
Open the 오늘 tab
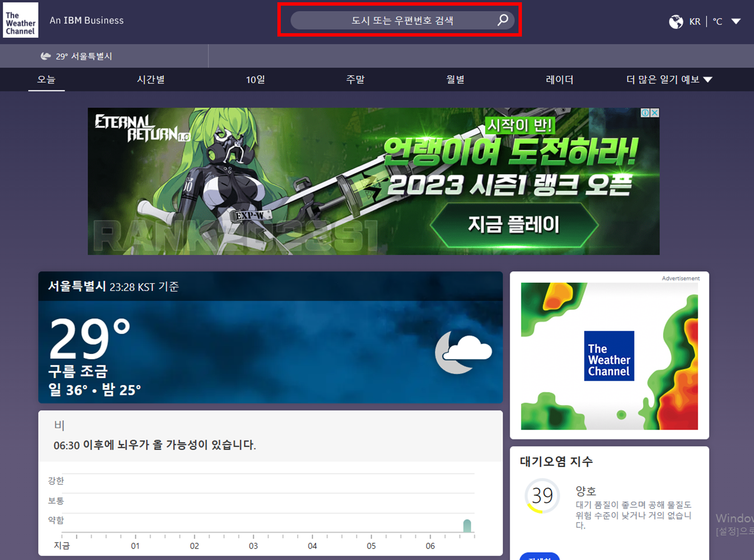[46, 80]
